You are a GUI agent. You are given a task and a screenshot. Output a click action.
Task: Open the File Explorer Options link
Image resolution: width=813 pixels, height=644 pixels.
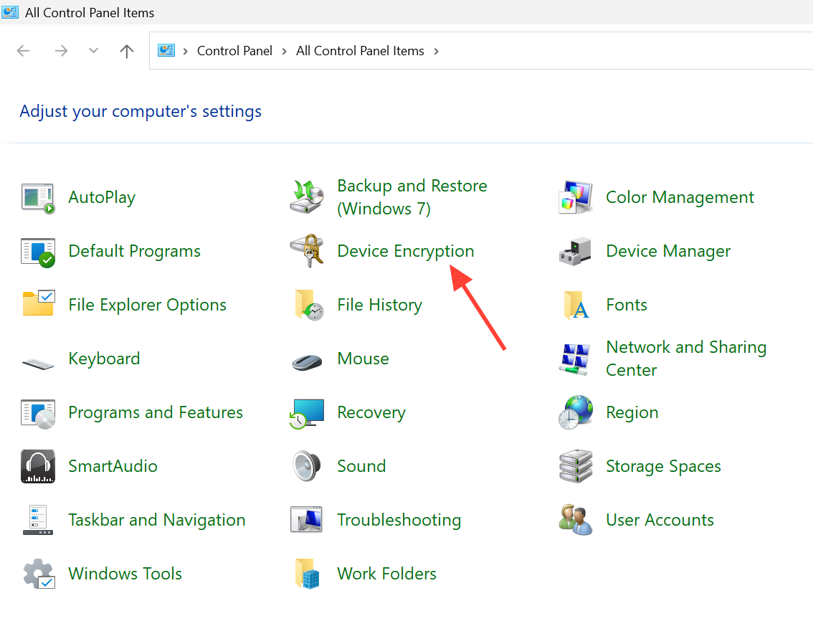pyautogui.click(x=147, y=305)
